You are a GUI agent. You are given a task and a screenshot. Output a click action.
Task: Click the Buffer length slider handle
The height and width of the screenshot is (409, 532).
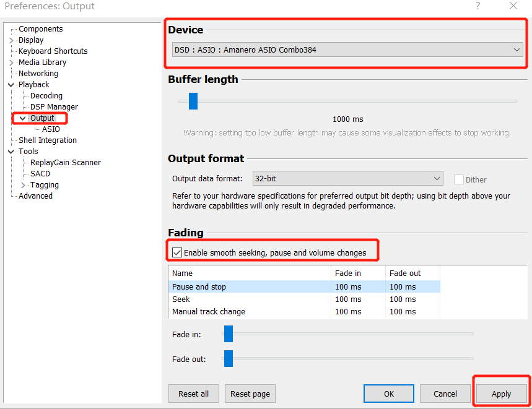pos(193,101)
